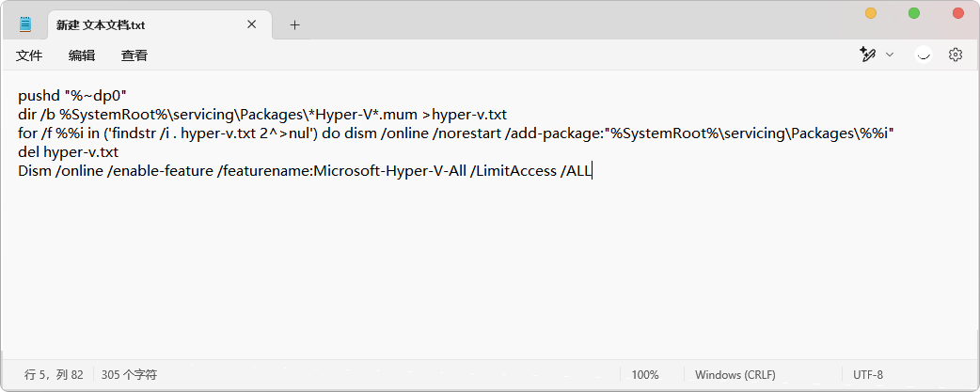This screenshot has height=392, width=980.
Task: Click the UTF-8 encoding indicator
Action: point(867,375)
